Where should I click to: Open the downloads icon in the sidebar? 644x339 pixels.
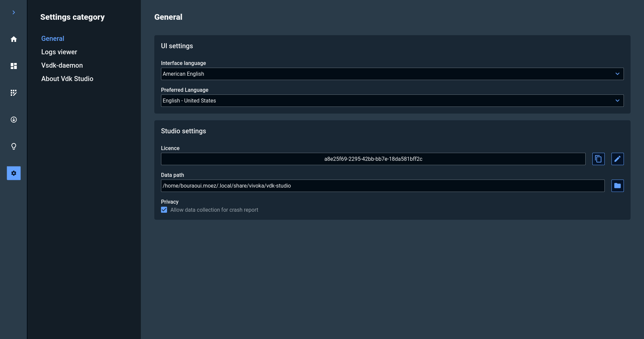(14, 120)
